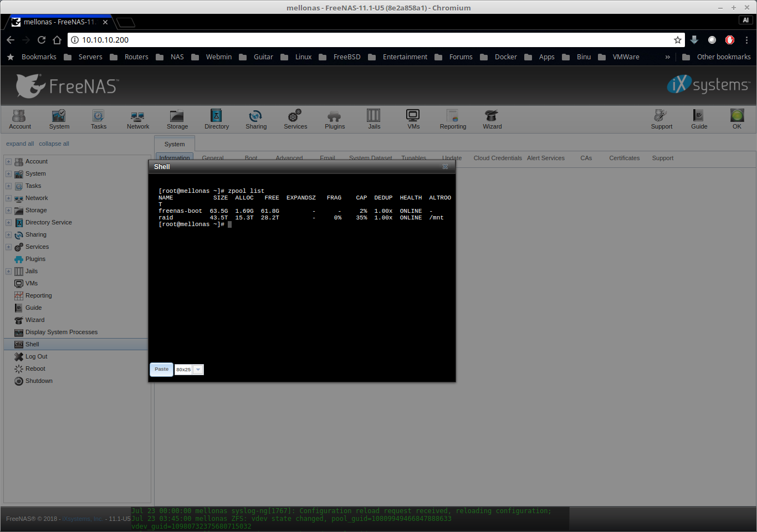Bookmark this page with the star icon
Viewport: 757px width, 532px height.
point(677,40)
